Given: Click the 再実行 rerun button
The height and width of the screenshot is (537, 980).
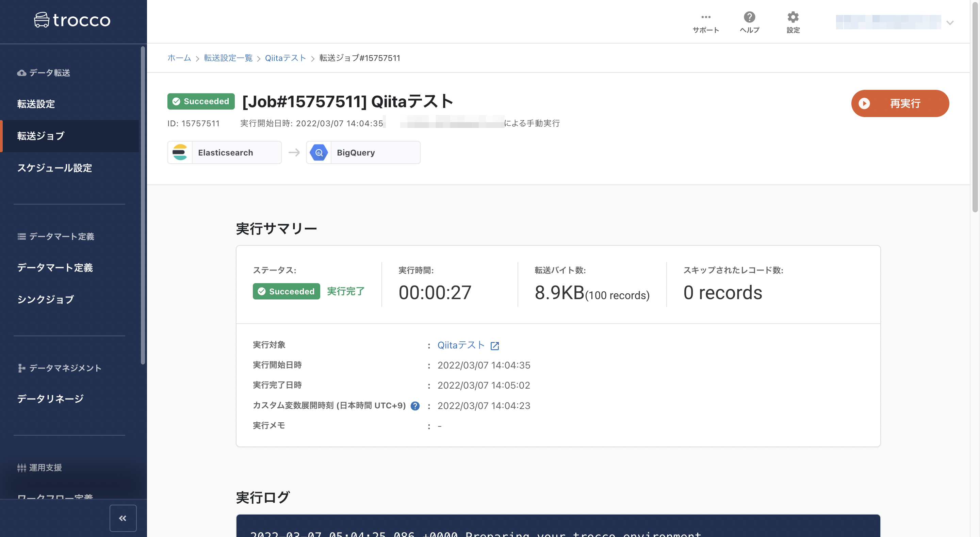Looking at the screenshot, I should 900,103.
